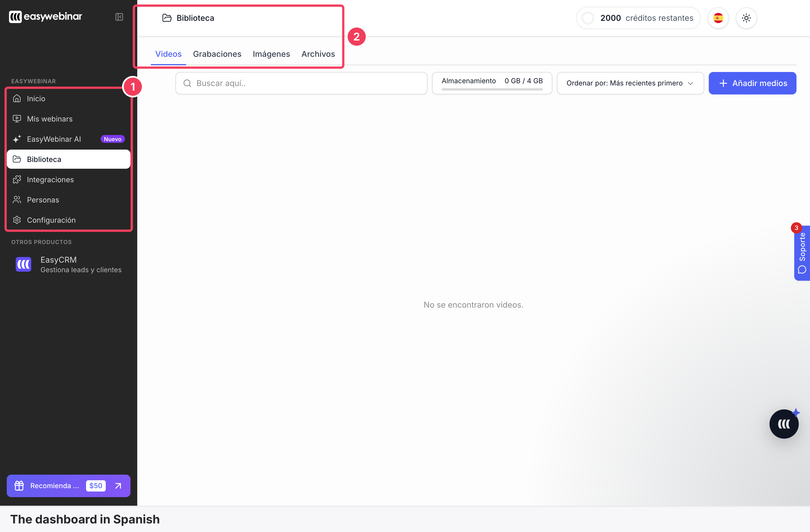Switch to the Grabaciones tab

[x=217, y=54]
